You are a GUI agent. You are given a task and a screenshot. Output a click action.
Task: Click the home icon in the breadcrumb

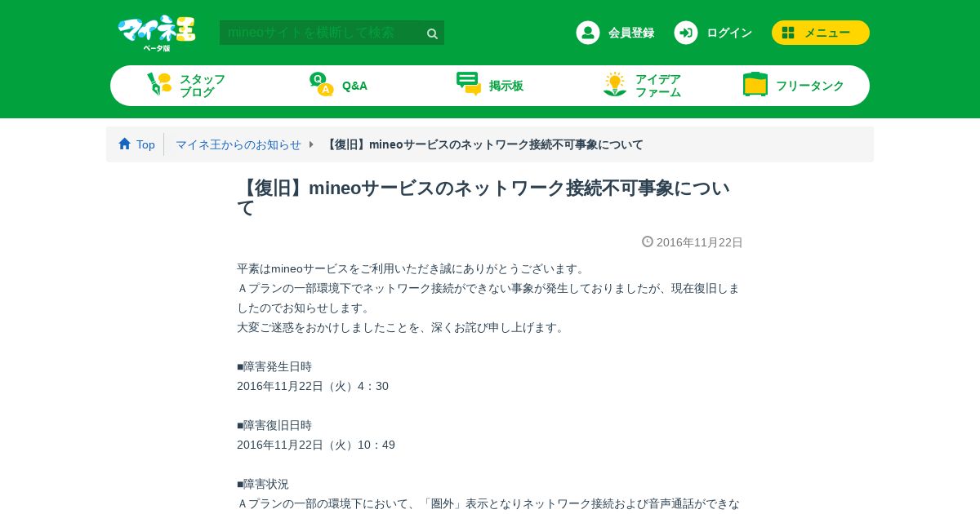124,144
